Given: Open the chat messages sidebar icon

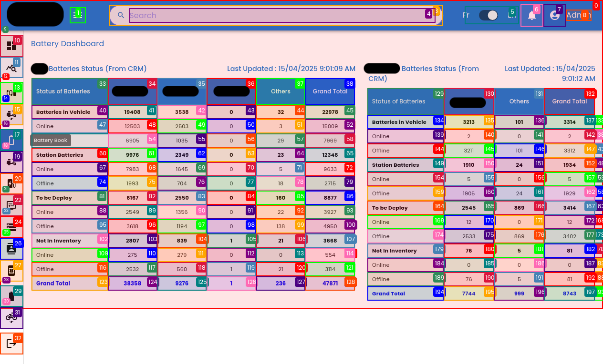Looking at the screenshot, I should pyautogui.click(x=11, y=206).
